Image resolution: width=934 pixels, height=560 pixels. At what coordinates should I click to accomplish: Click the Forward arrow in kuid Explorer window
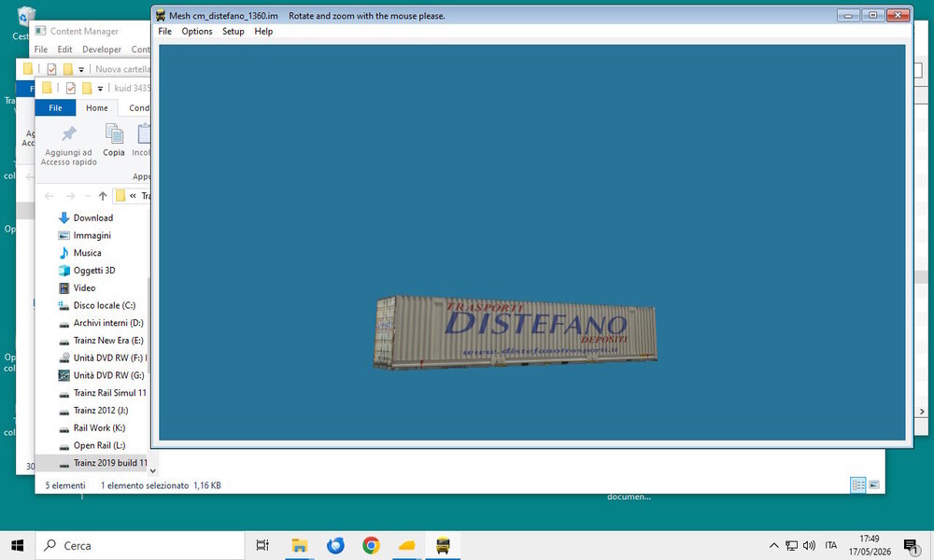point(70,196)
